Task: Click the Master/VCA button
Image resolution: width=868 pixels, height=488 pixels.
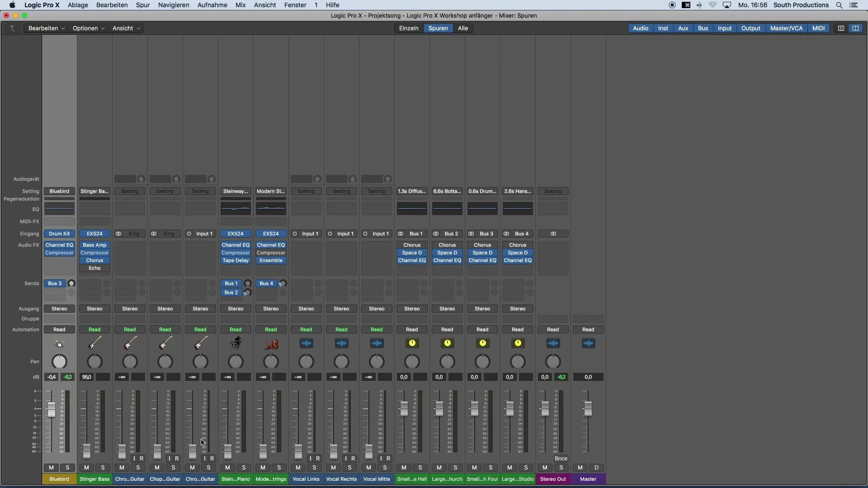Action: [786, 28]
